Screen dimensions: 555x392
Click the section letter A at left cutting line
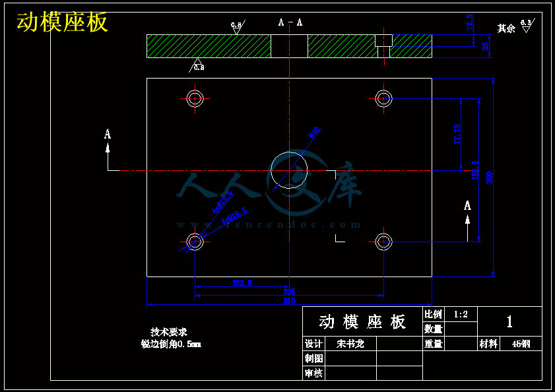[x=108, y=134]
